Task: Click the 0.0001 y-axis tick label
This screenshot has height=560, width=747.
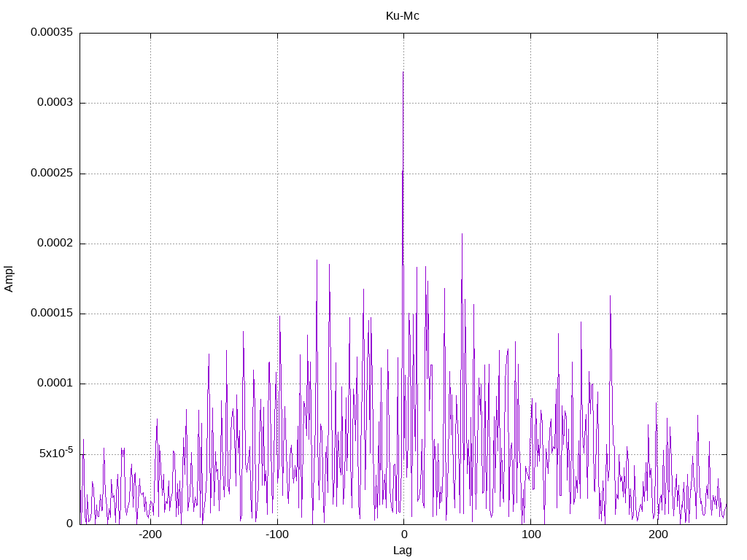Action: [55, 384]
